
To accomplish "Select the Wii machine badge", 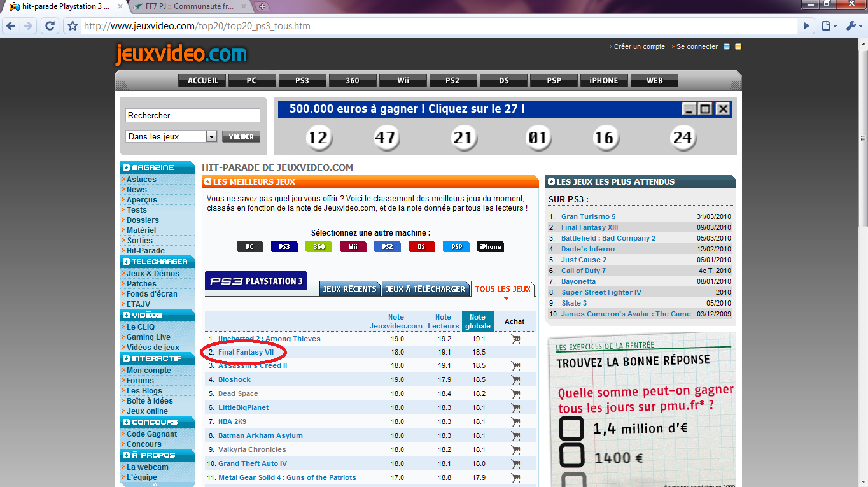I will (x=353, y=247).
